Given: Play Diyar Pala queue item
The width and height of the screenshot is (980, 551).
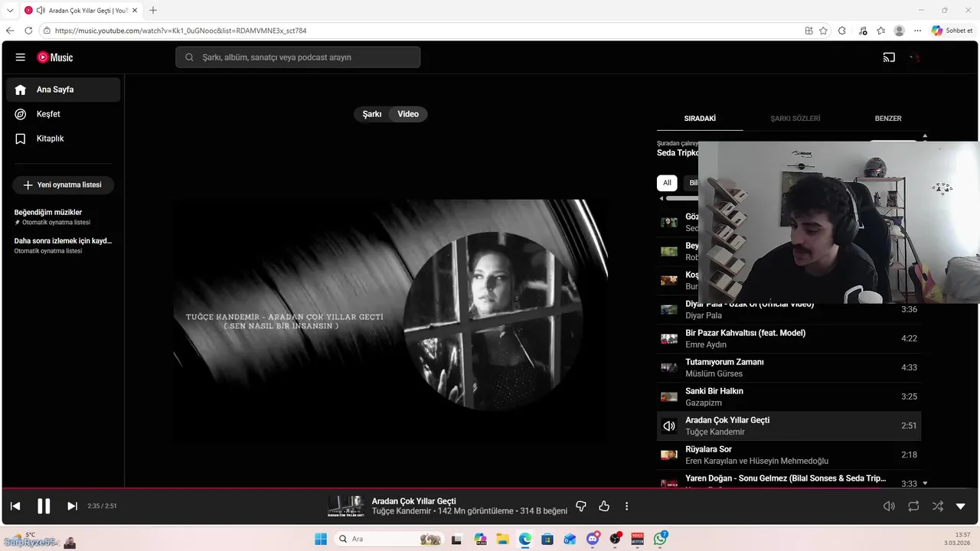Looking at the screenshot, I should [789, 309].
